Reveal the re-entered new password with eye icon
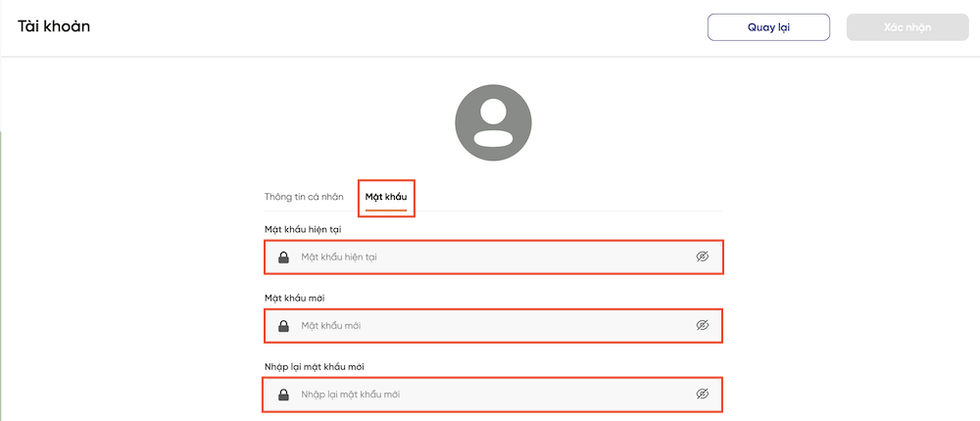This screenshot has width=980, height=421. (x=703, y=395)
